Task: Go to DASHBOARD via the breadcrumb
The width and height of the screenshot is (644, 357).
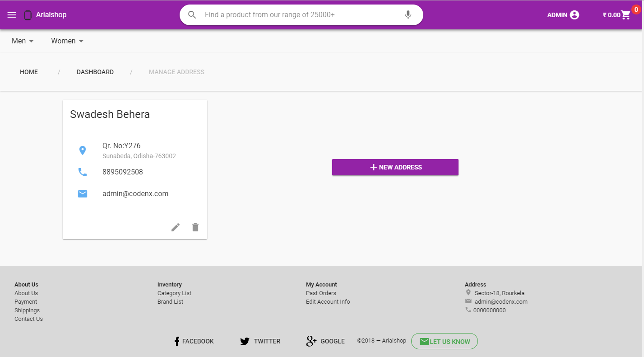Action: click(95, 72)
